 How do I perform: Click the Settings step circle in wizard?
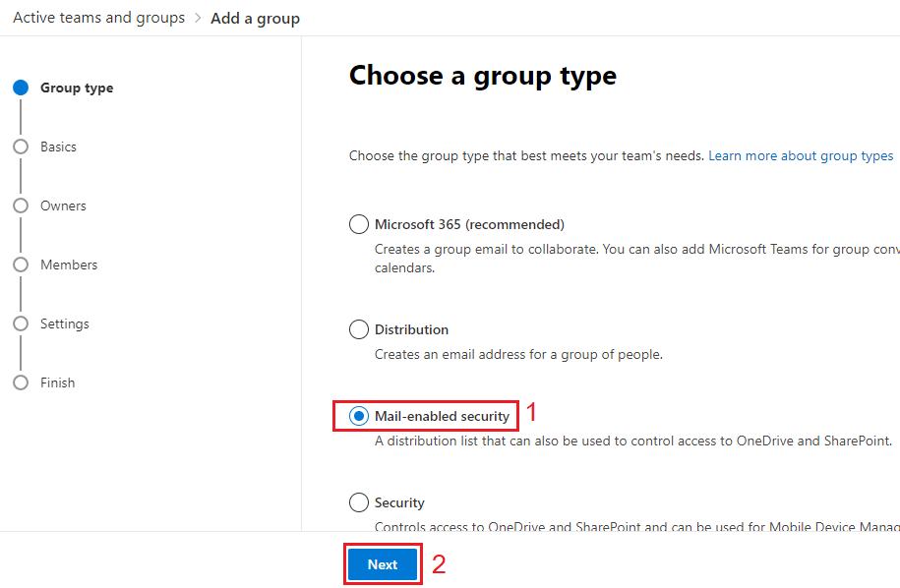[x=21, y=323]
